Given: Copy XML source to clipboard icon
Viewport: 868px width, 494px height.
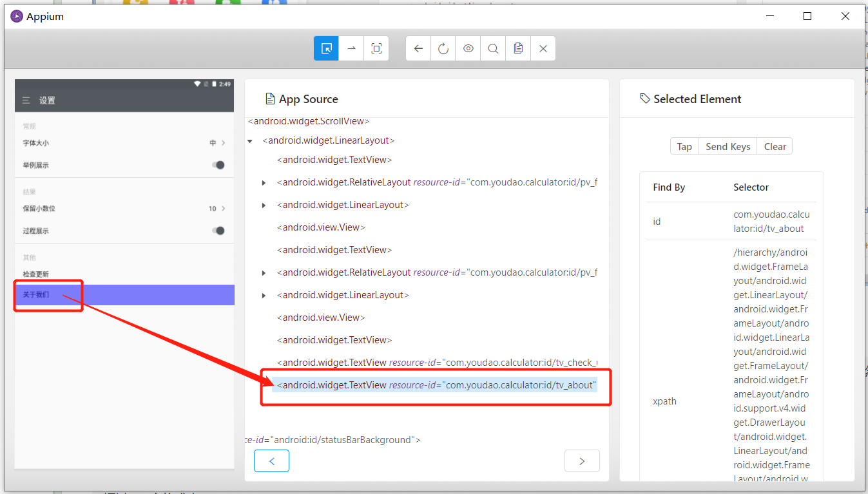Looking at the screenshot, I should [x=518, y=48].
